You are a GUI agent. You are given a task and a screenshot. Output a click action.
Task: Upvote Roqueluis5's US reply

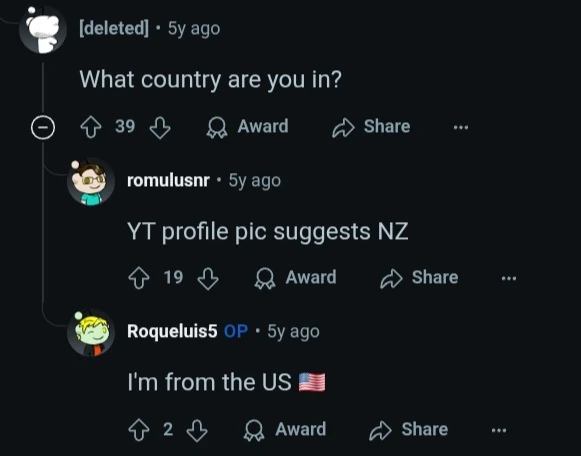tap(139, 430)
